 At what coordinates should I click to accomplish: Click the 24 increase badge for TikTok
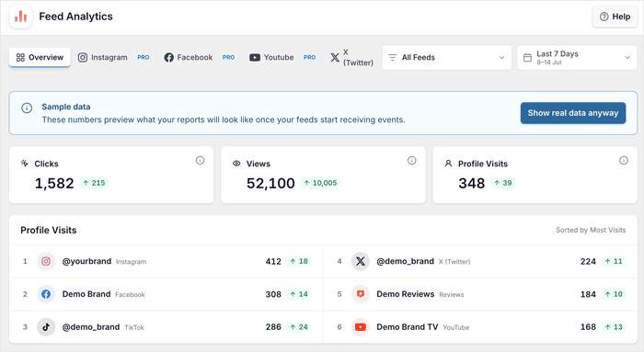pyautogui.click(x=299, y=327)
